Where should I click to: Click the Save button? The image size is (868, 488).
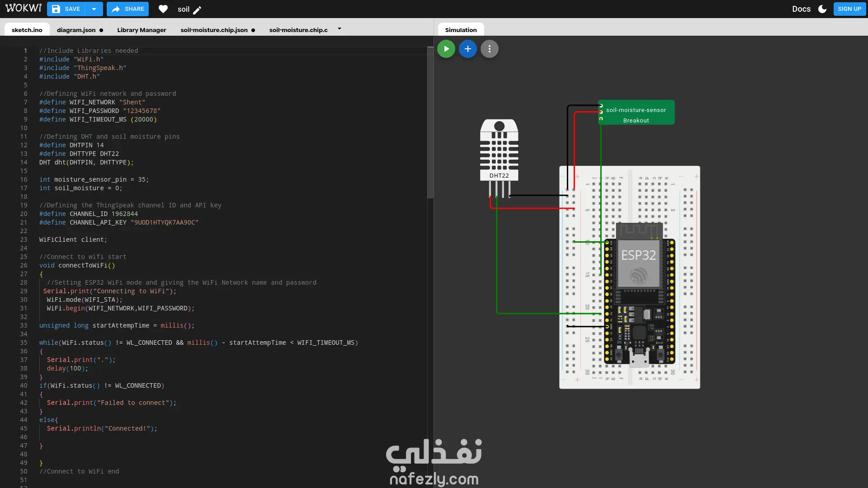pyautogui.click(x=66, y=9)
